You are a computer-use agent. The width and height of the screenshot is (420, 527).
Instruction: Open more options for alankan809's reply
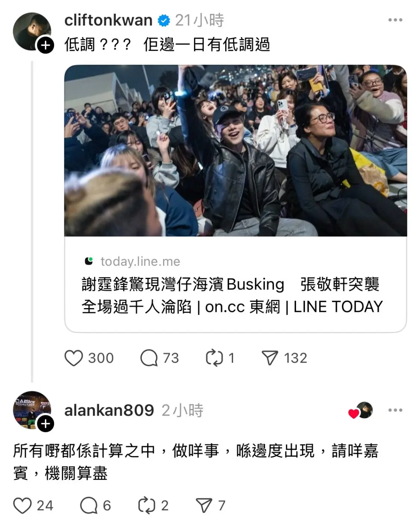coord(395,410)
